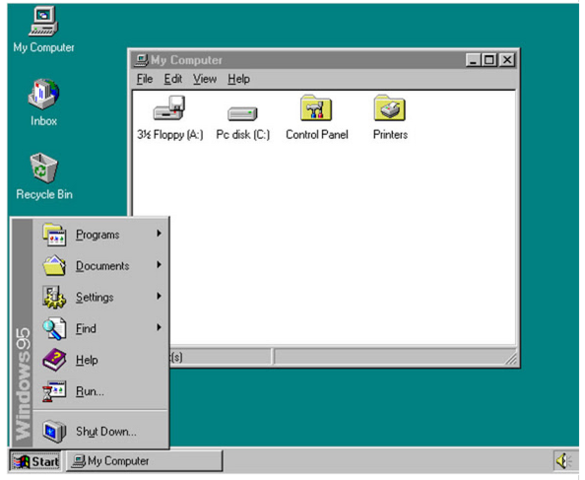Click the speaker volume icon in system tray

pyautogui.click(x=563, y=461)
